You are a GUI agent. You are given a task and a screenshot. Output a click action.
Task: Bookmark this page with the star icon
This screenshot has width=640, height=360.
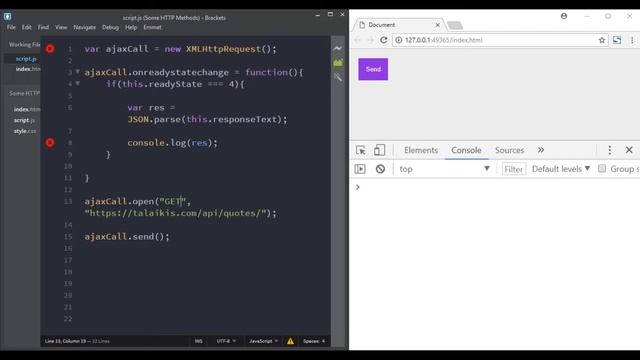coord(602,40)
